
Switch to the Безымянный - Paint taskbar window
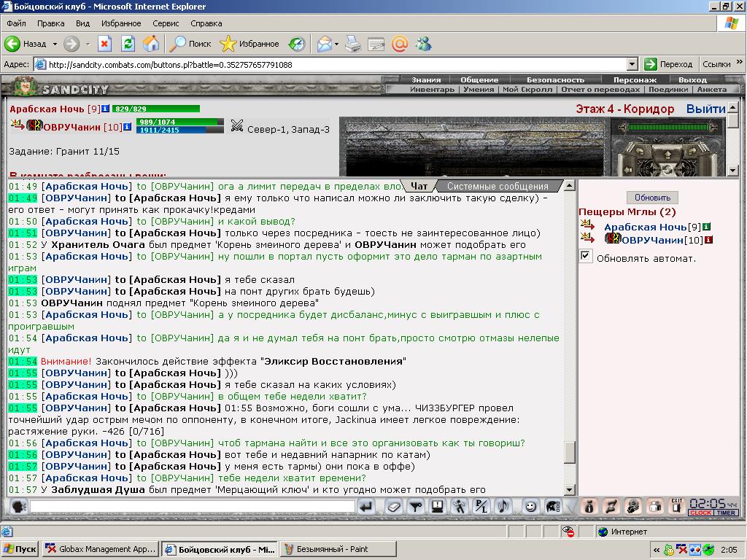pos(338,549)
